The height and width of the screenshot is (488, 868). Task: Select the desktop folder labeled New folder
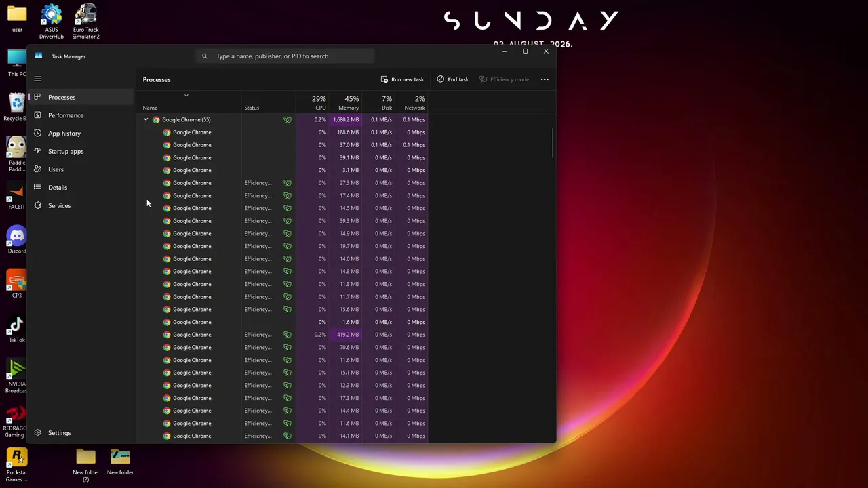[x=120, y=462]
